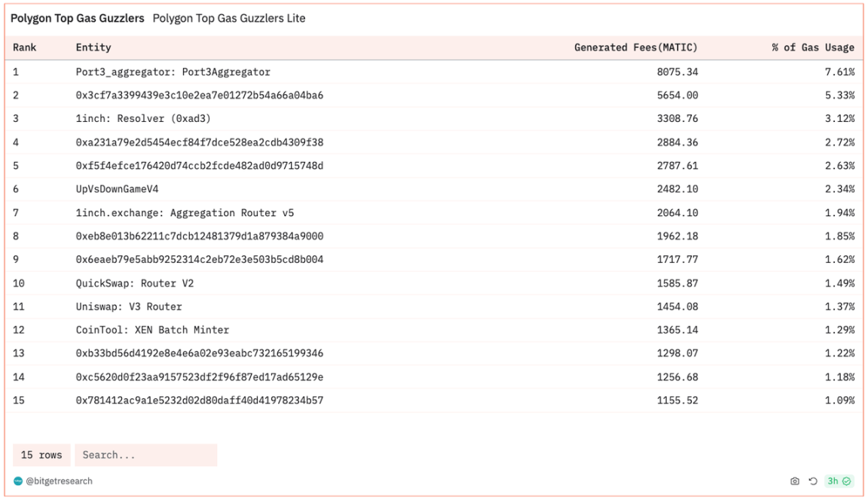Open the Polygon Top Gas Guzzlers Lite query
The image size is (868, 500).
(229, 18)
